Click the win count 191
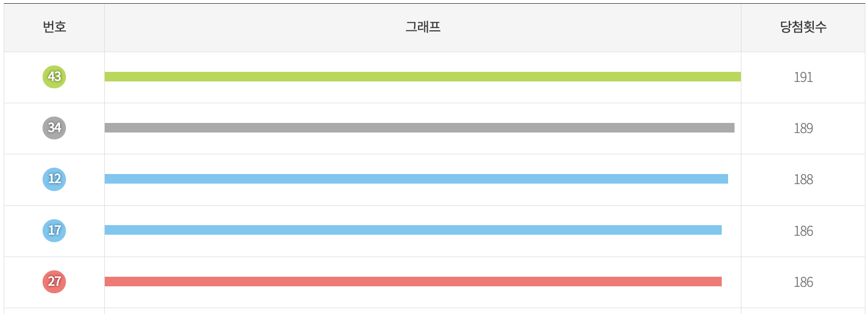 coord(803,77)
